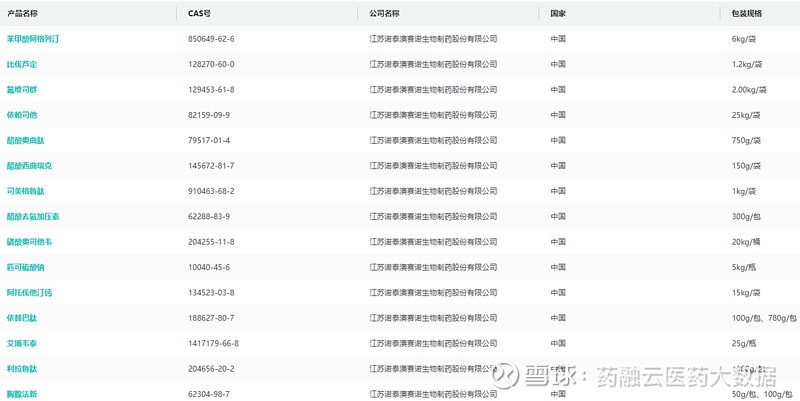This screenshot has height=401, width=800.
Task: Click the 中国 cell in the 艾博韦泰 row
Action: click(x=558, y=343)
